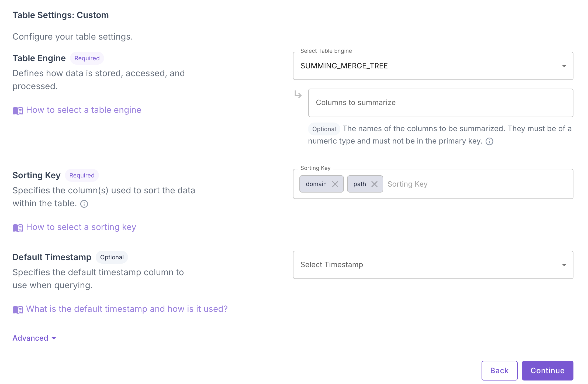Click the Optional badge near summarized columns note
The width and height of the screenshot is (588, 384).
(x=324, y=129)
